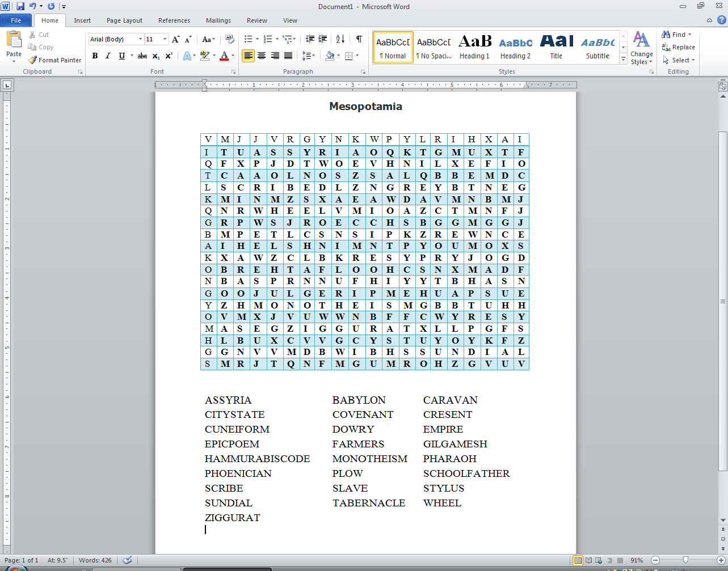Click the Sort icon

[340, 39]
